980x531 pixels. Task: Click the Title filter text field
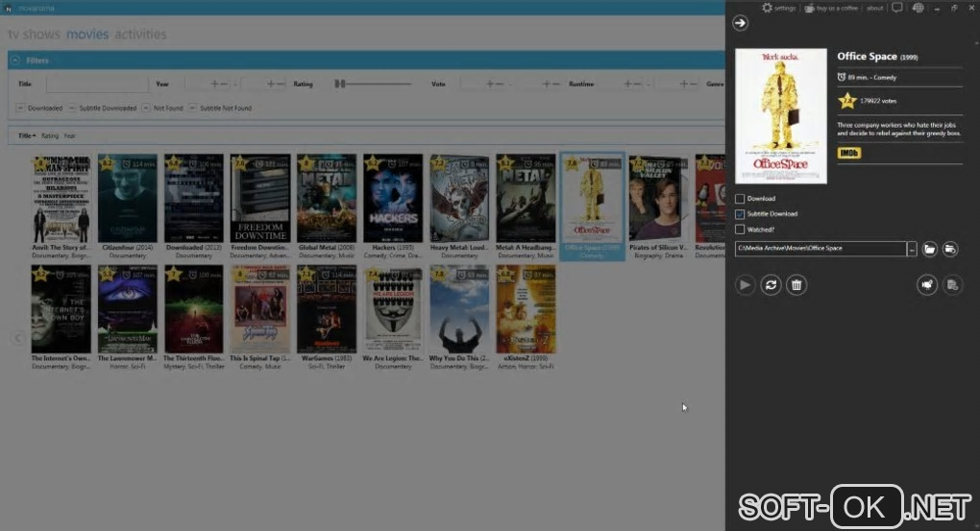tap(97, 84)
